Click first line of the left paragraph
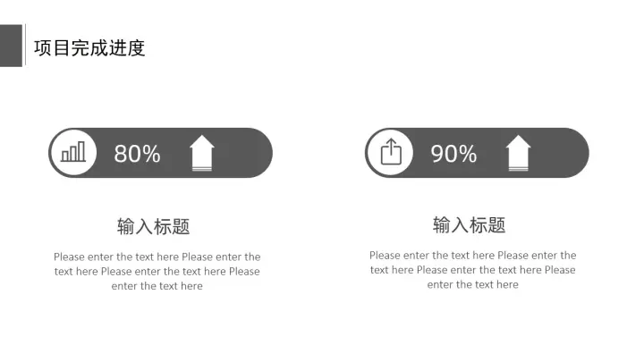This screenshot has height=362, width=644. click(157, 257)
